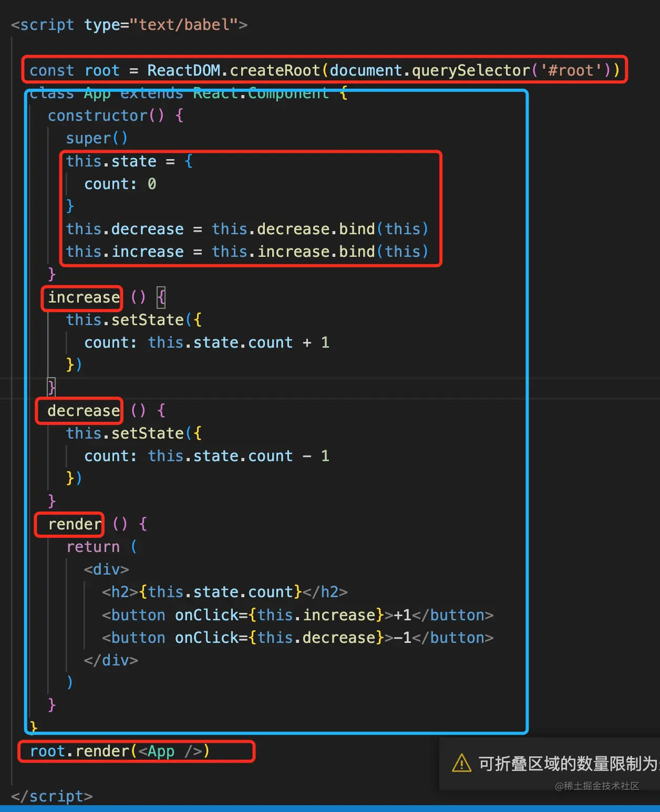Screen dimensions: 660x812
Task: Click the +1 button JSX line
Action: [x=297, y=615]
